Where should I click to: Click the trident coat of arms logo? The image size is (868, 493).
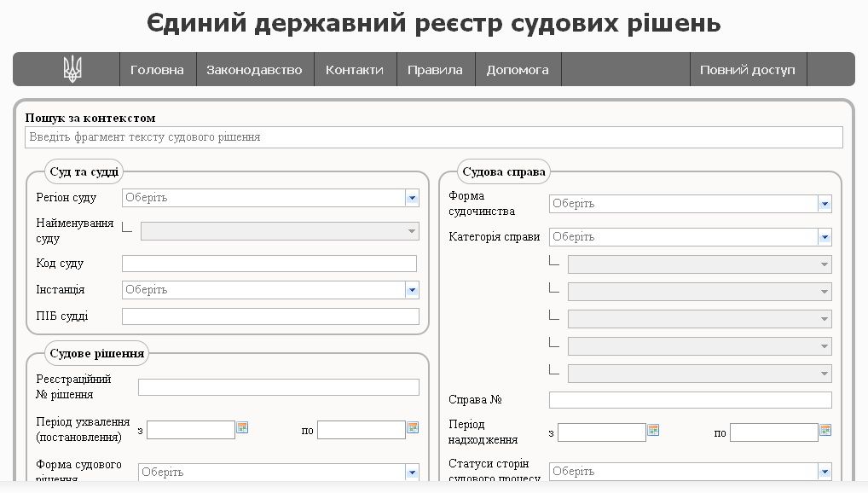(72, 69)
